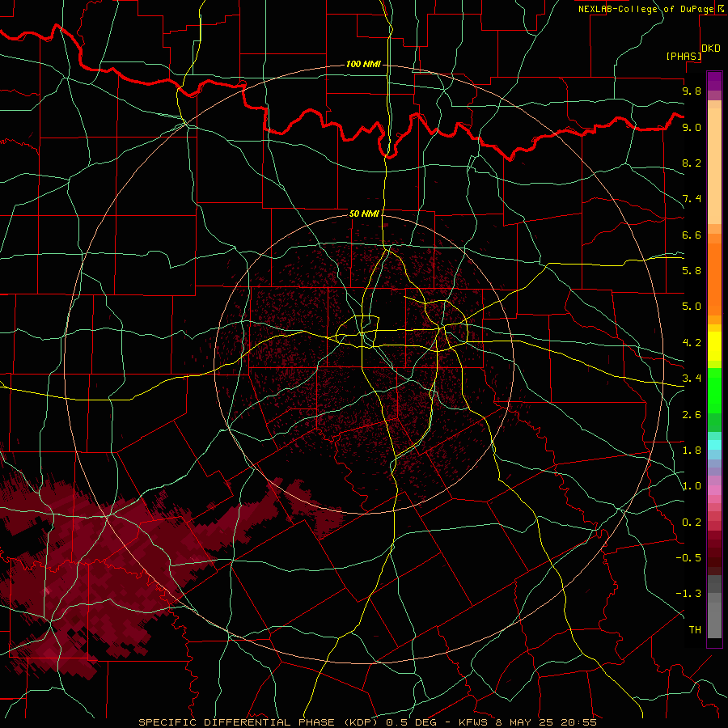Pick the yellow segment of the color bar
Image resolution: width=728 pixels, height=728 pixels.
click(x=714, y=346)
